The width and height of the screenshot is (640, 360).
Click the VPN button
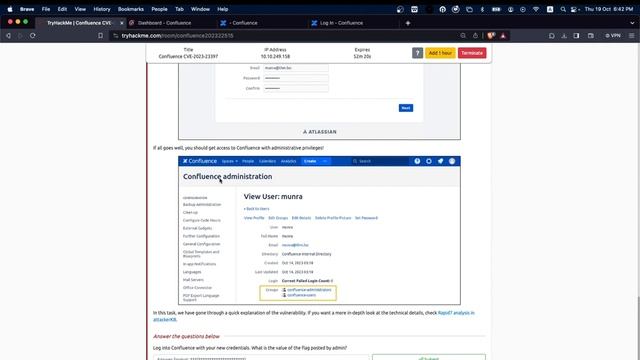coord(613,36)
